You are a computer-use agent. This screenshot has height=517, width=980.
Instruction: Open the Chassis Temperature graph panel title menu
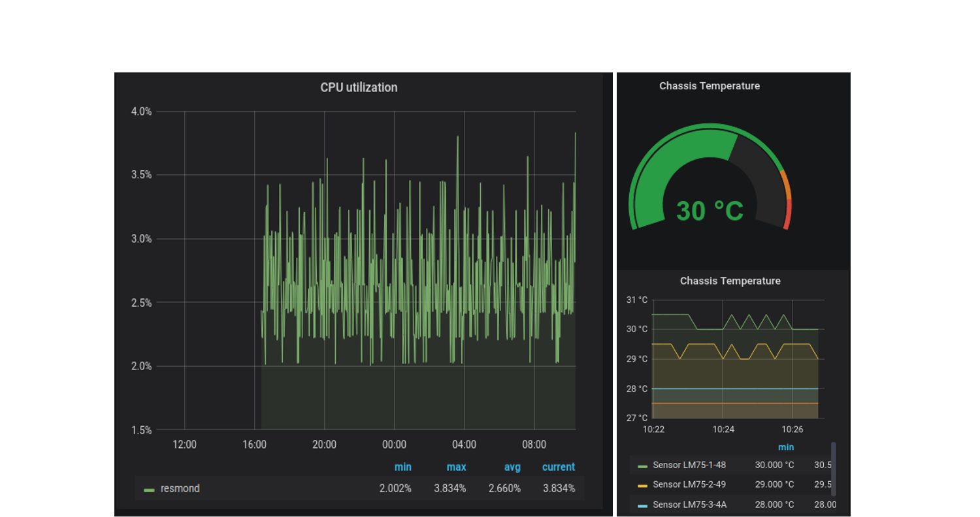pos(730,281)
